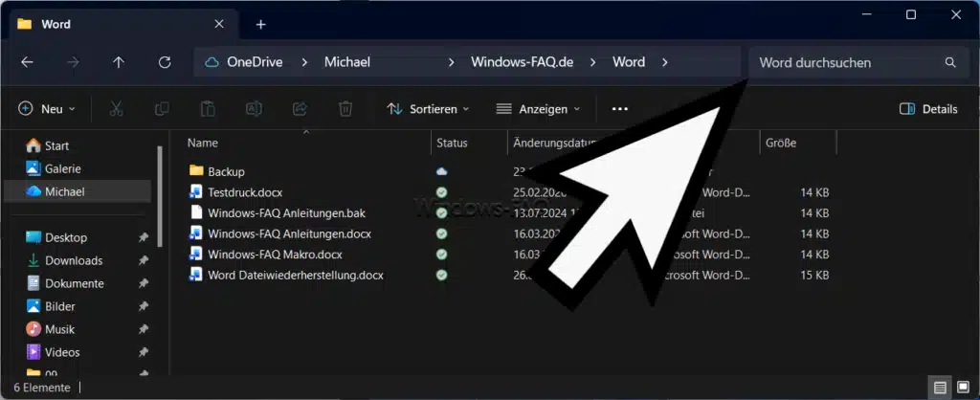Open Start in the navigation pane
The height and width of the screenshot is (400, 980).
click(x=56, y=145)
